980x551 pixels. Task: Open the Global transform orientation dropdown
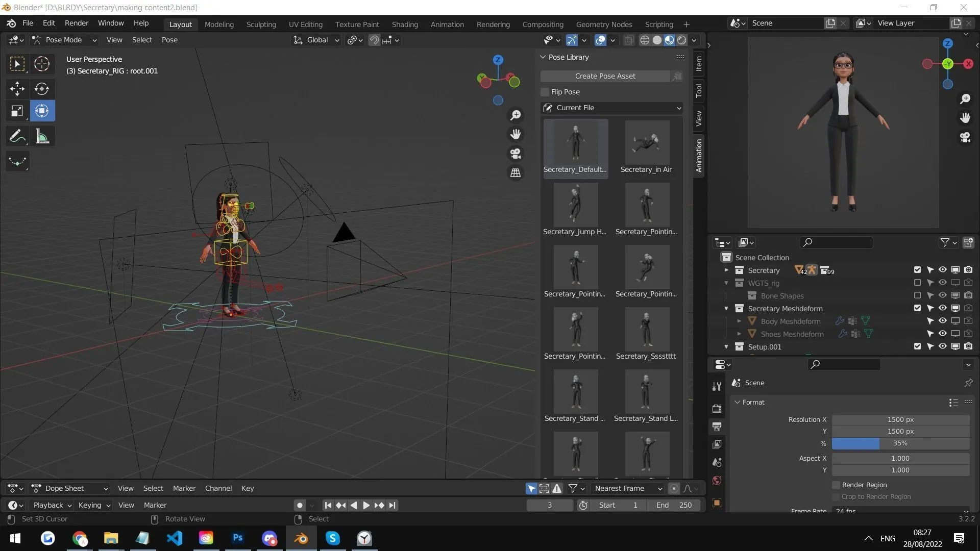pos(315,40)
